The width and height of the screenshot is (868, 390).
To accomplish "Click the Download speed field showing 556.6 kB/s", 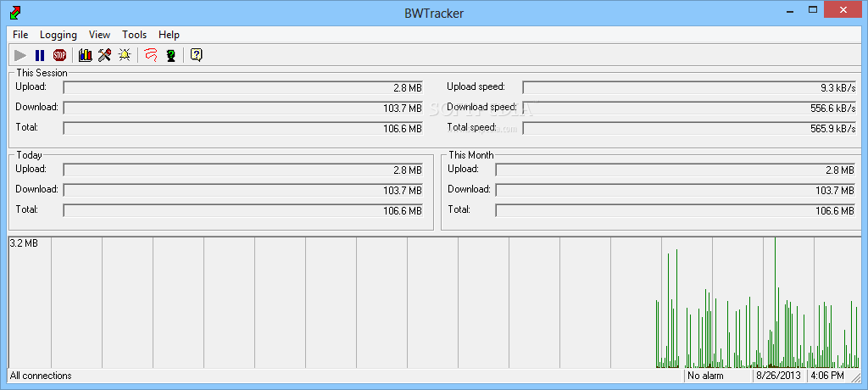I will pyautogui.click(x=689, y=108).
